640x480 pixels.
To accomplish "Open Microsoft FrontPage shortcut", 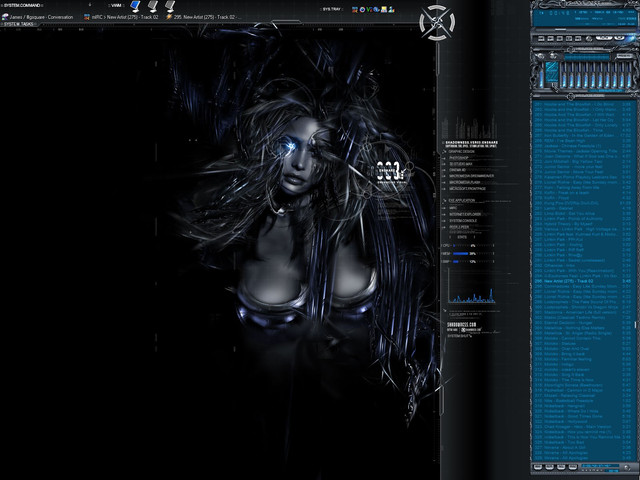I will pos(467,189).
